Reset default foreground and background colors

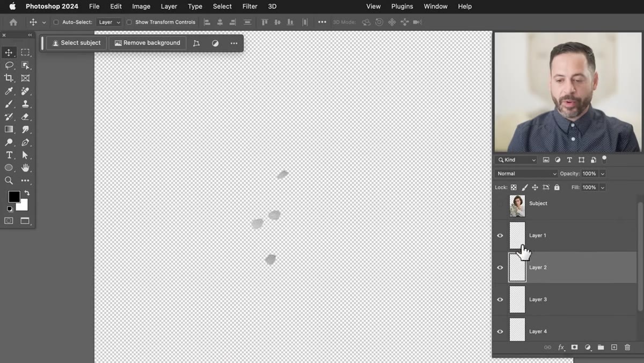(x=10, y=209)
